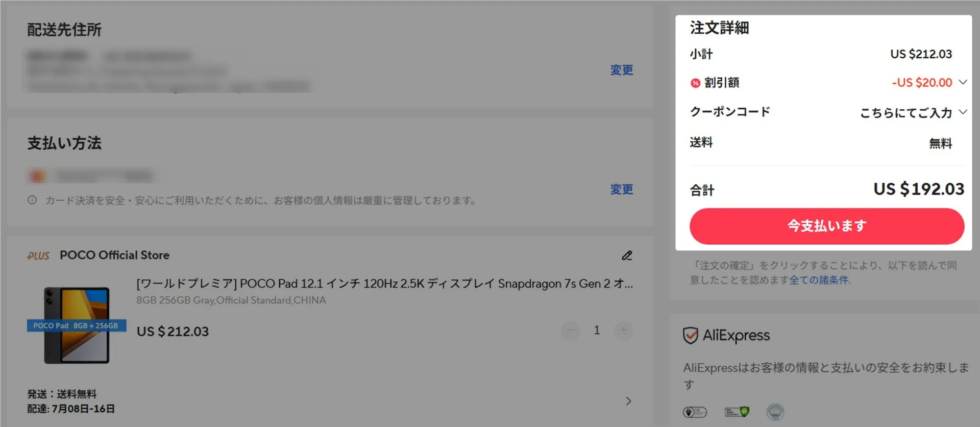
Task: Expand the 割引額 discount details chevron
Action: (x=963, y=82)
